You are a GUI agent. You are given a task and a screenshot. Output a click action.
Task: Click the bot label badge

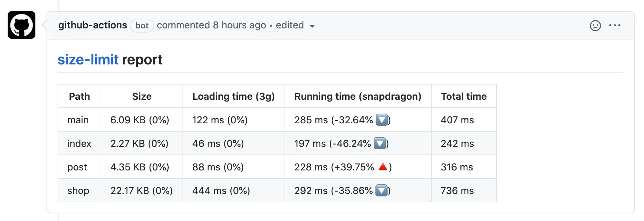[x=142, y=26]
